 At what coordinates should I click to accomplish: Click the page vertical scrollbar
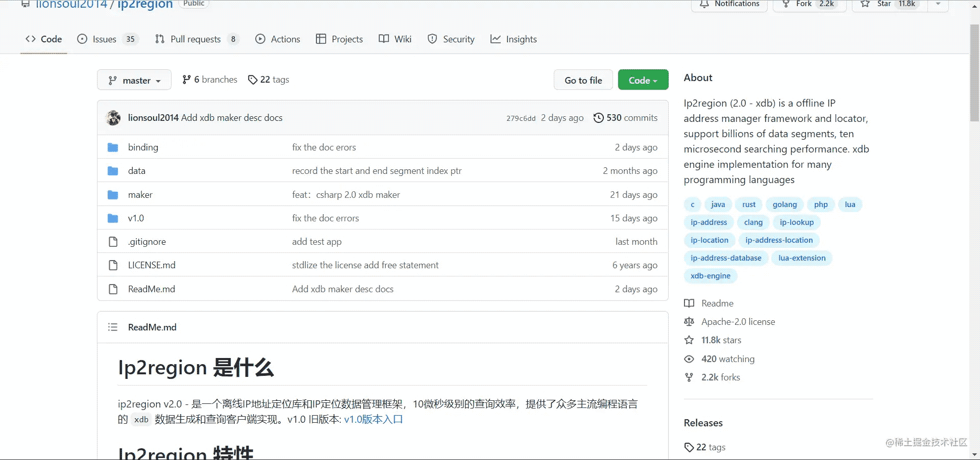[x=974, y=71]
